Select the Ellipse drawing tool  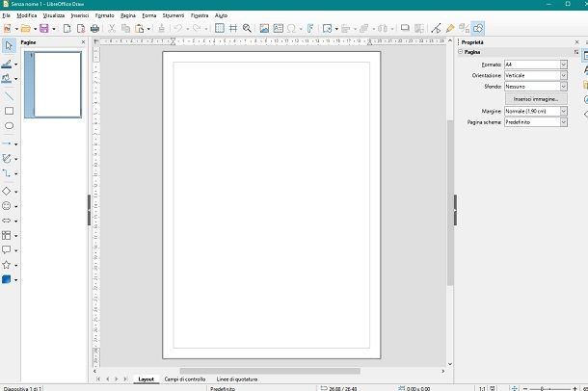point(9,125)
